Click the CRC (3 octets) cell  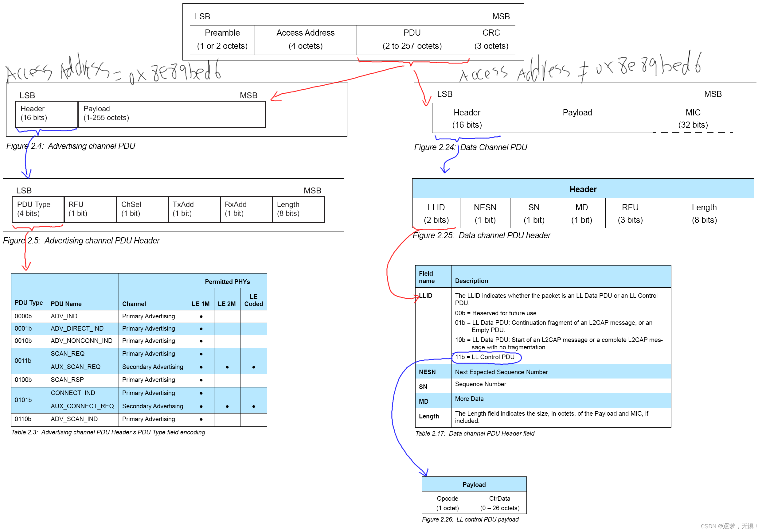point(491,40)
